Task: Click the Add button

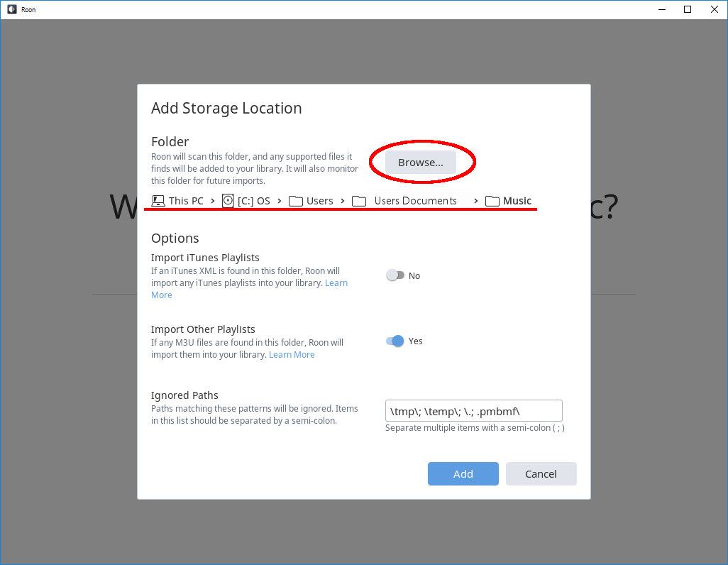Action: coord(463,473)
